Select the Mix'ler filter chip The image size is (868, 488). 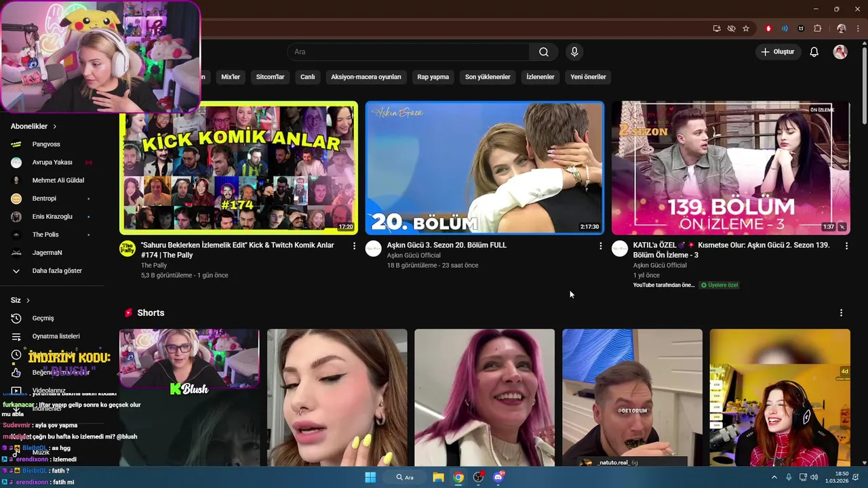[231, 77]
